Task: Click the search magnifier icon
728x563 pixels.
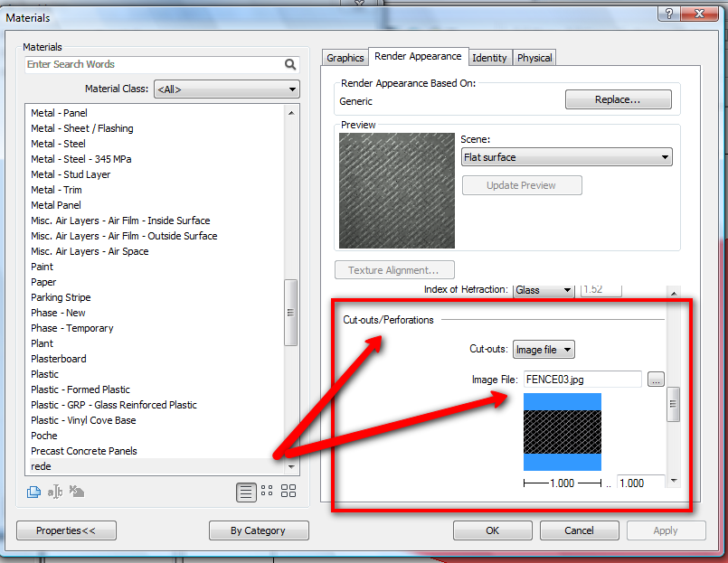Action: 290,64
